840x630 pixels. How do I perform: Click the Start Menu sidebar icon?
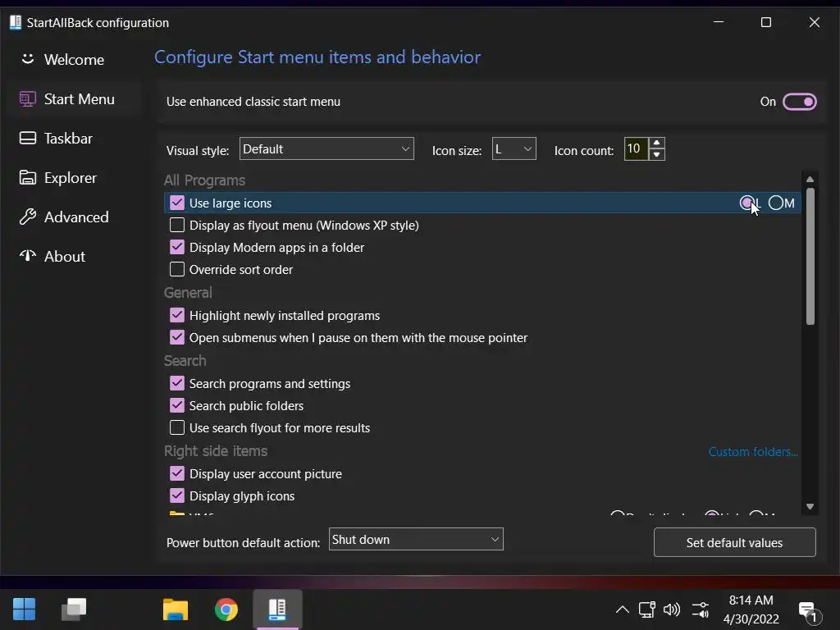pos(27,99)
